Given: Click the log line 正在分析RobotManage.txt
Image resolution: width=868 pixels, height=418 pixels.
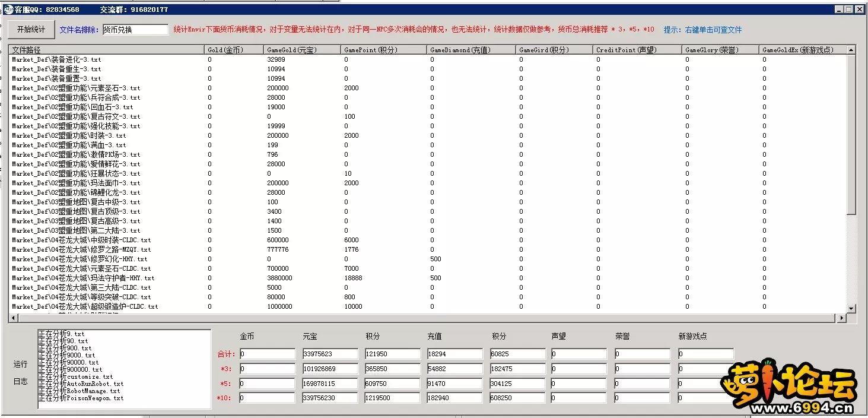Looking at the screenshot, I should pos(79,391).
